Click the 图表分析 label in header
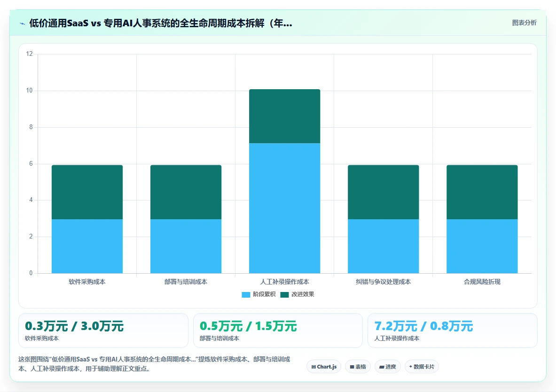The width and height of the screenshot is (556, 392). pyautogui.click(x=524, y=23)
